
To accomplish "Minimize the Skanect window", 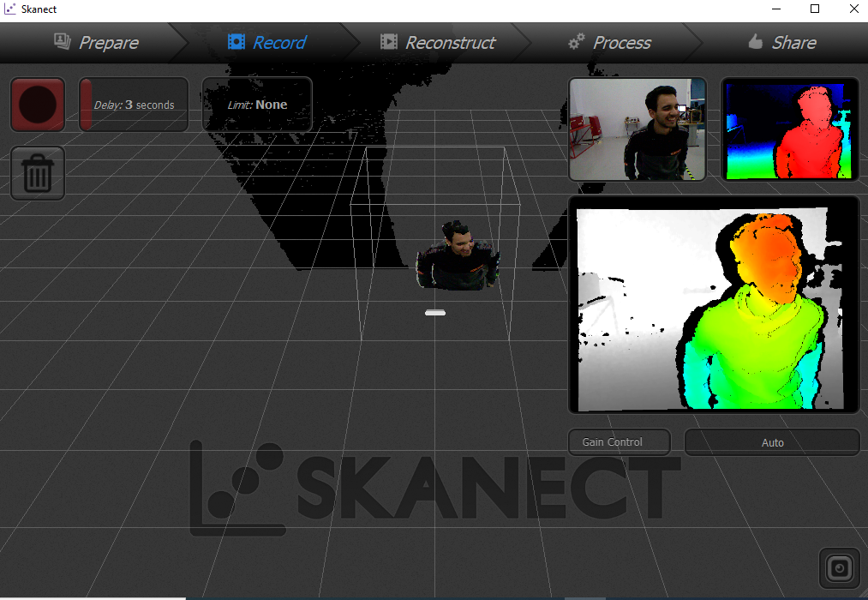I will click(776, 9).
